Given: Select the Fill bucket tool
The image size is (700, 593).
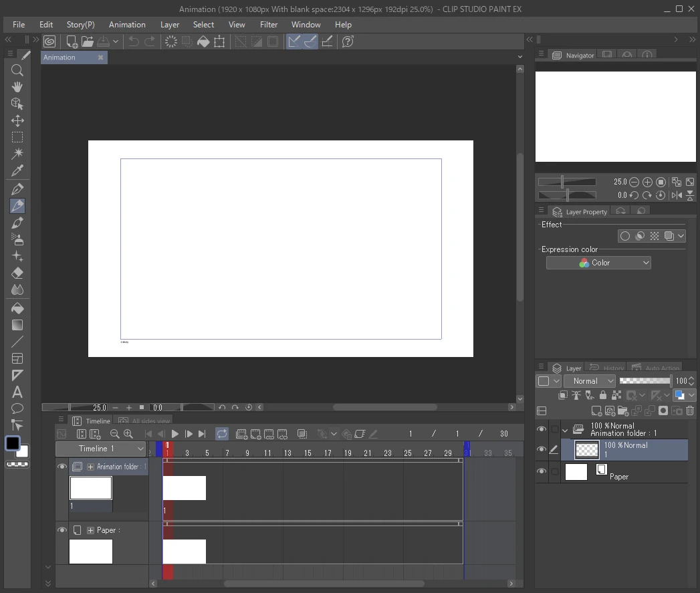Looking at the screenshot, I should tap(17, 308).
